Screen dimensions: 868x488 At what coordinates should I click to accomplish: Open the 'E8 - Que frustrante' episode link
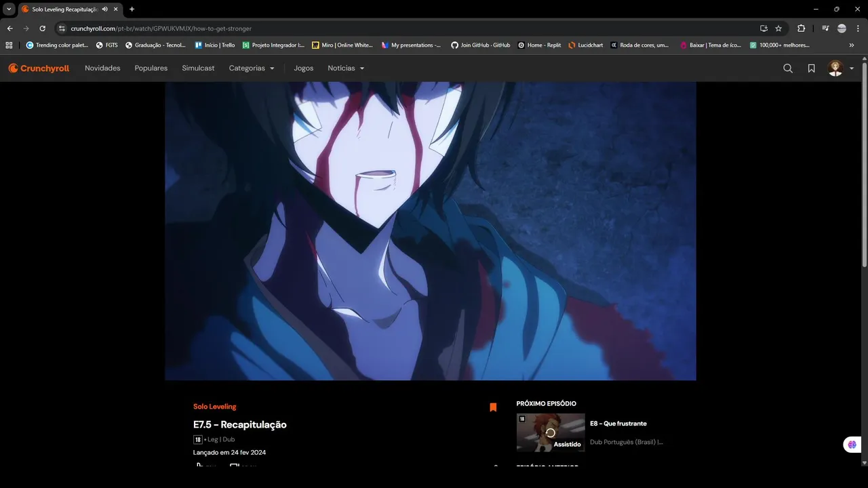tap(618, 424)
